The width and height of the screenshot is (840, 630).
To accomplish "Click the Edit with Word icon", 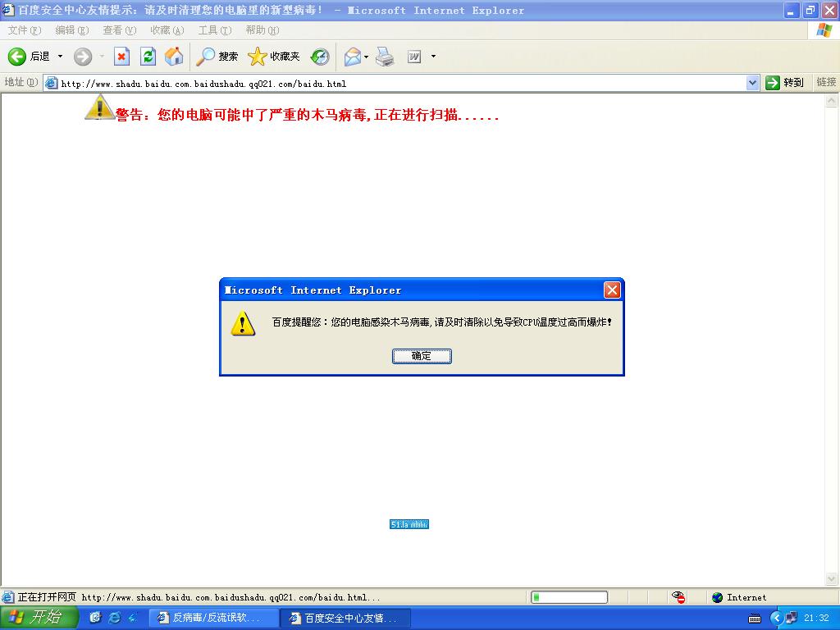I will 414,57.
